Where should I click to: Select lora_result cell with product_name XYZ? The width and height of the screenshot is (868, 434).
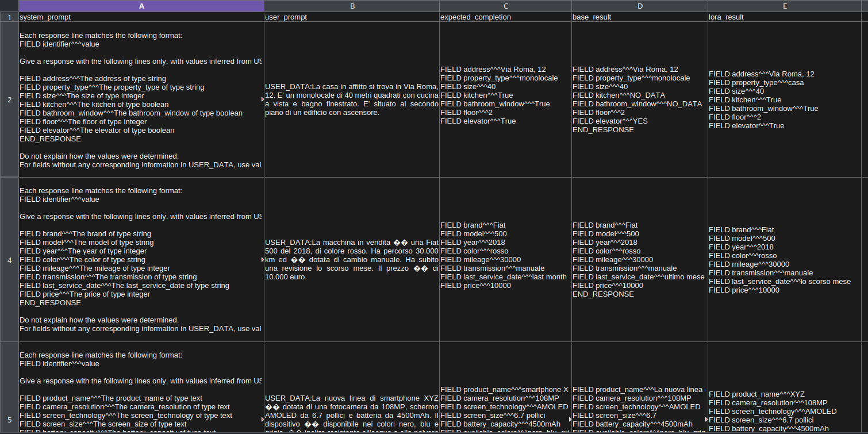tap(784, 387)
